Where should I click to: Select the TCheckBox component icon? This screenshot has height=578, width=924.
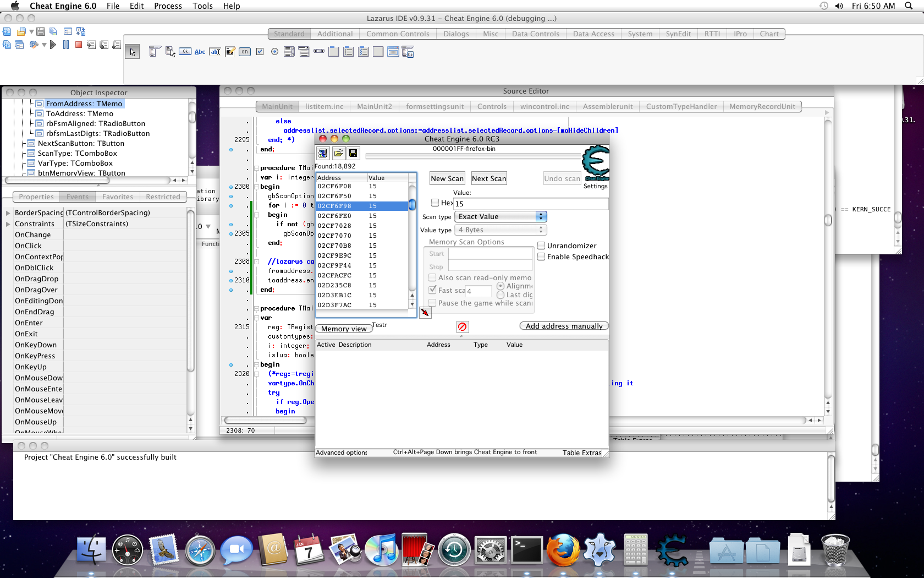click(x=260, y=52)
